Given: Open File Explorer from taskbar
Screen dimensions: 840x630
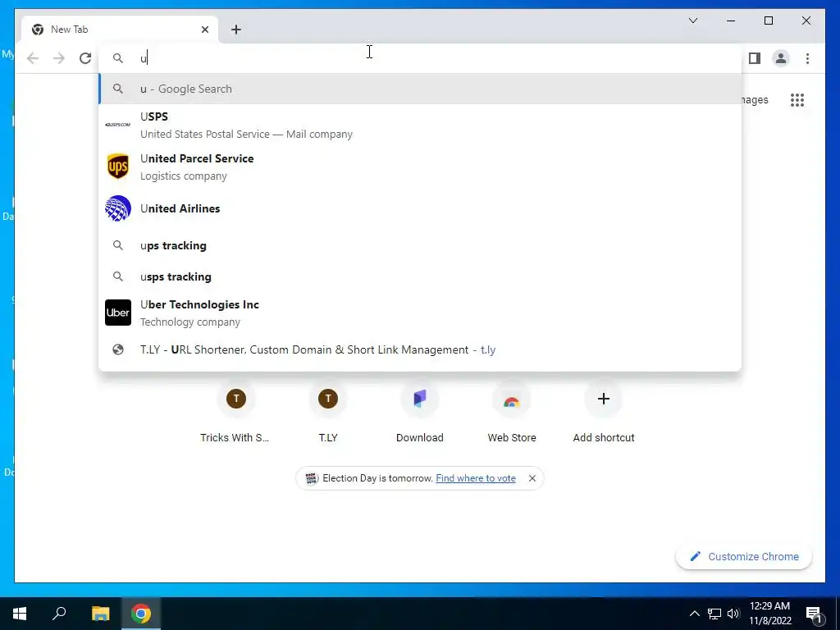Looking at the screenshot, I should pyautogui.click(x=100, y=614).
